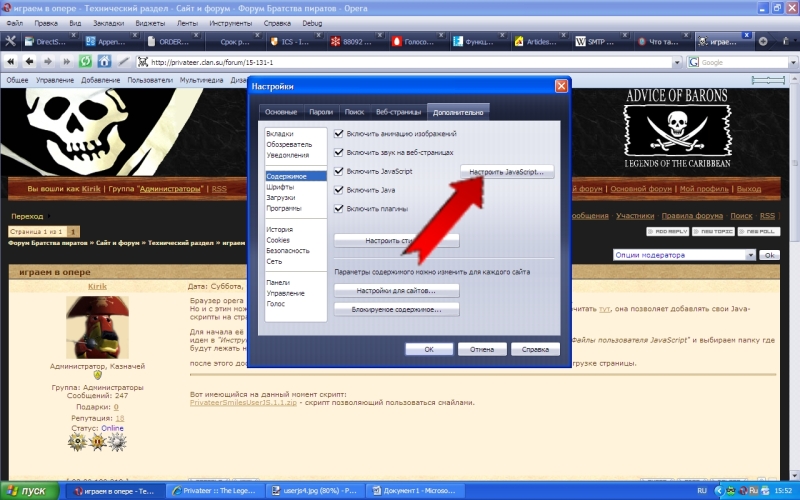
Task: Open the Windows 'пуск' Start button
Action: click(28, 491)
